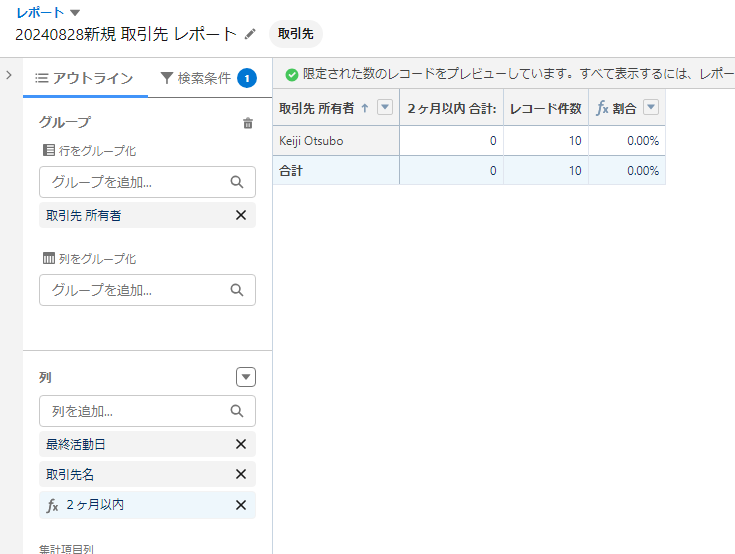Click 列をグループ化 label icon
Image resolution: width=735 pixels, height=554 pixels.
coord(49,258)
